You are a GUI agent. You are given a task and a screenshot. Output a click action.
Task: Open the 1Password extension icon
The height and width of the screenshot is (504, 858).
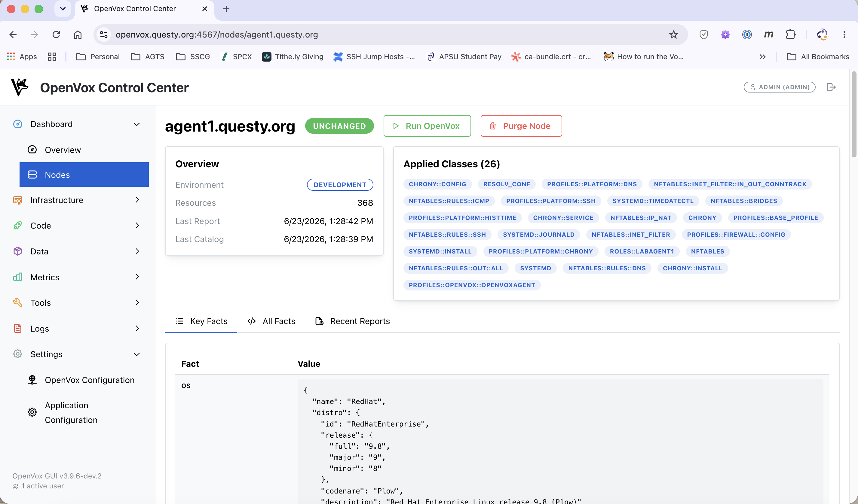point(747,34)
